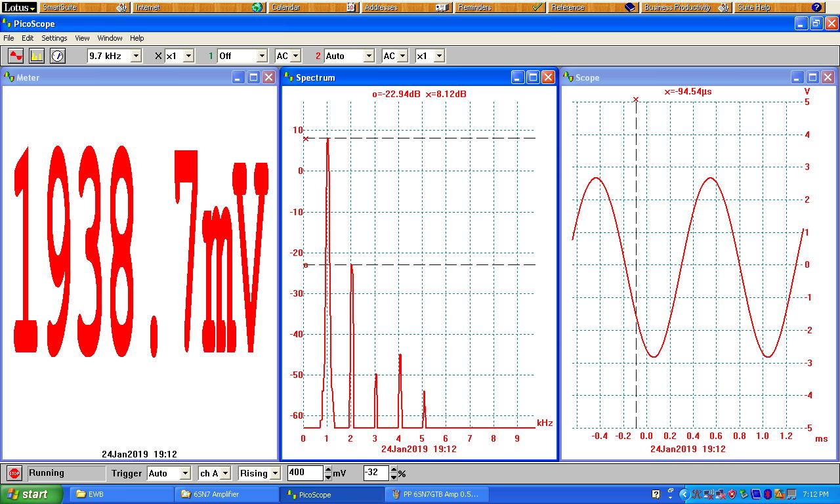Open the File menu
The height and width of the screenshot is (504, 840).
click(9, 38)
